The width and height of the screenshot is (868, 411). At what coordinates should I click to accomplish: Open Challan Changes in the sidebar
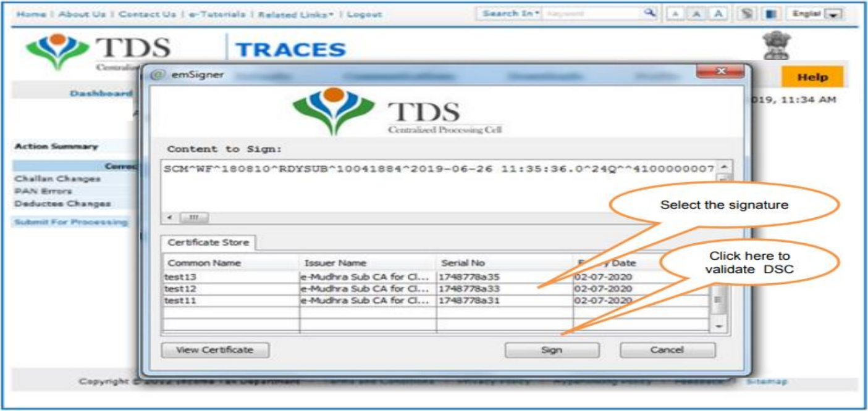pyautogui.click(x=57, y=178)
